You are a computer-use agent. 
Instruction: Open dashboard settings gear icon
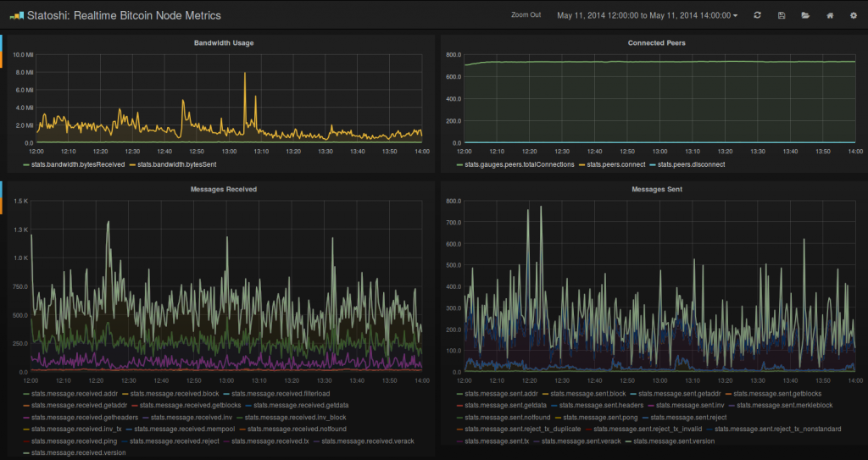pos(854,15)
